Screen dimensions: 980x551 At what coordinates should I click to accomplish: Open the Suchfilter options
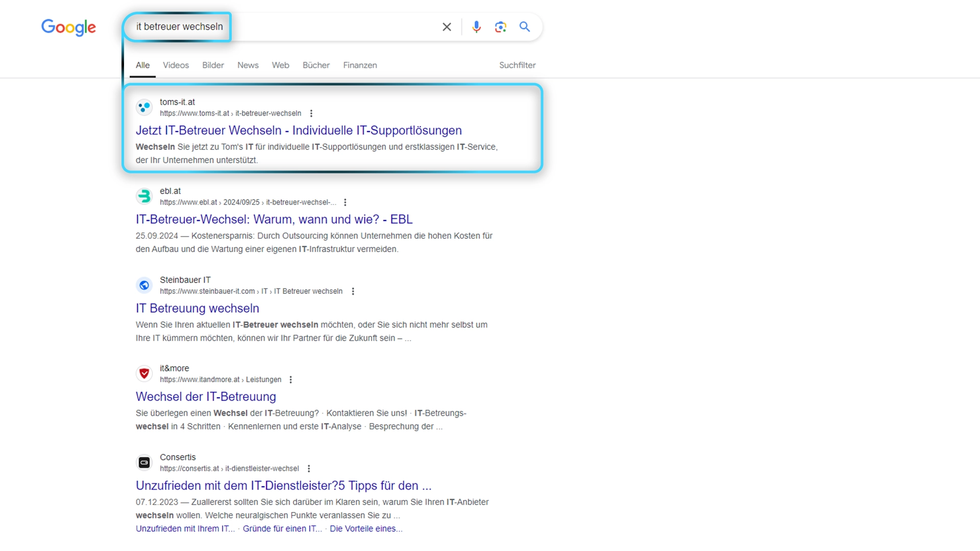517,65
